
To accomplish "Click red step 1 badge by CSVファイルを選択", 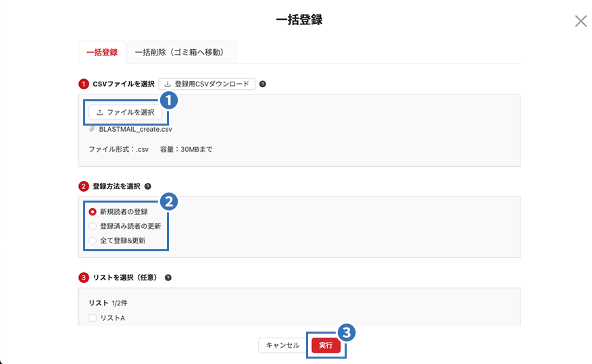I will click(x=84, y=84).
